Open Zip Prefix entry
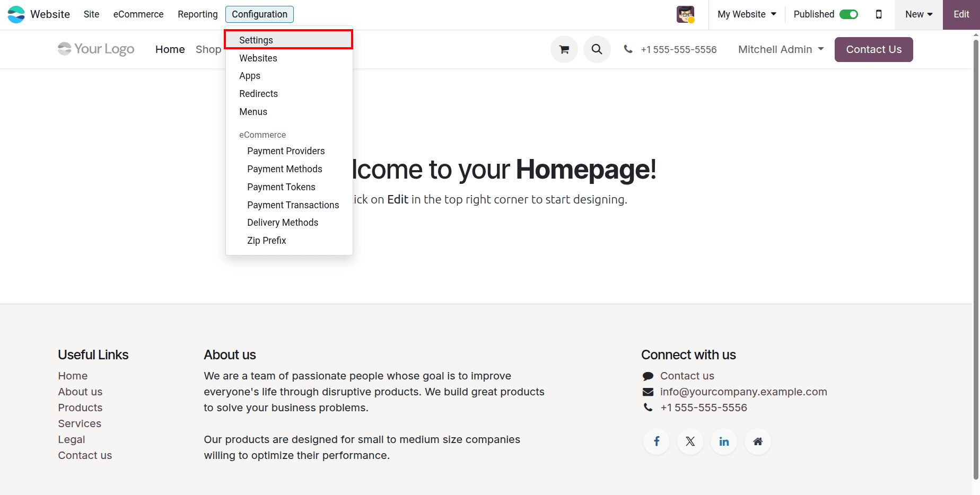Viewport: 980px width, 495px height. coord(289,241)
